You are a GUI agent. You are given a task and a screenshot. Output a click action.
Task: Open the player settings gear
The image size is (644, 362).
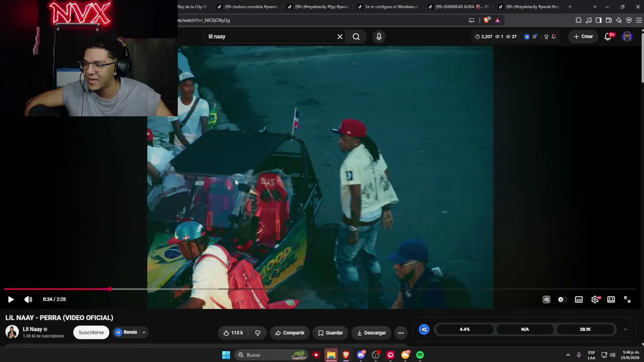(x=595, y=300)
